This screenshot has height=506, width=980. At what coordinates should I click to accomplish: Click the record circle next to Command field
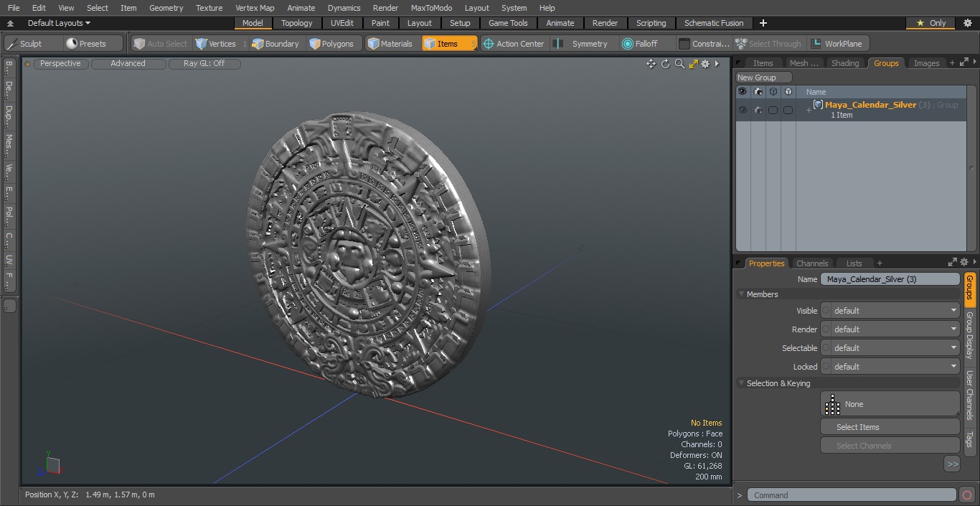pyautogui.click(x=966, y=495)
